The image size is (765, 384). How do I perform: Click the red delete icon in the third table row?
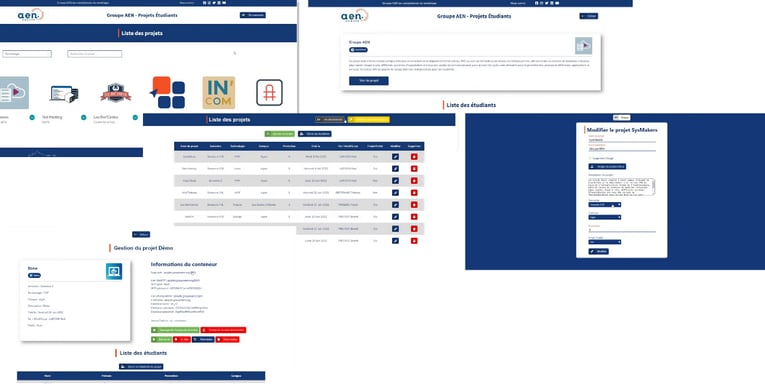[414, 181]
